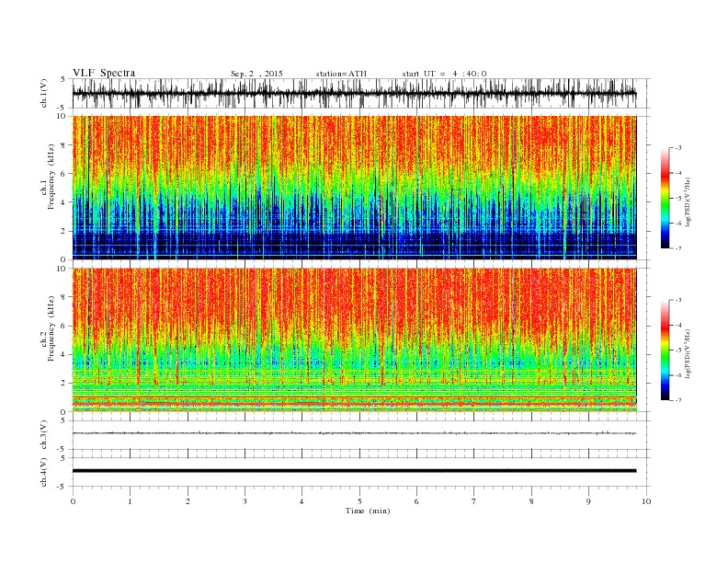Click the "-7" tick on ch.2 colorbar

click(678, 400)
